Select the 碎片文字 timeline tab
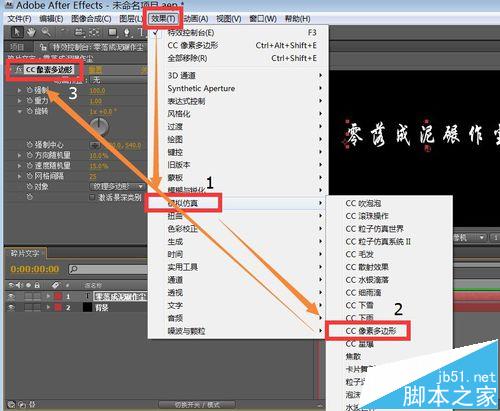Viewport: 500px width, 411px height. click(x=25, y=253)
